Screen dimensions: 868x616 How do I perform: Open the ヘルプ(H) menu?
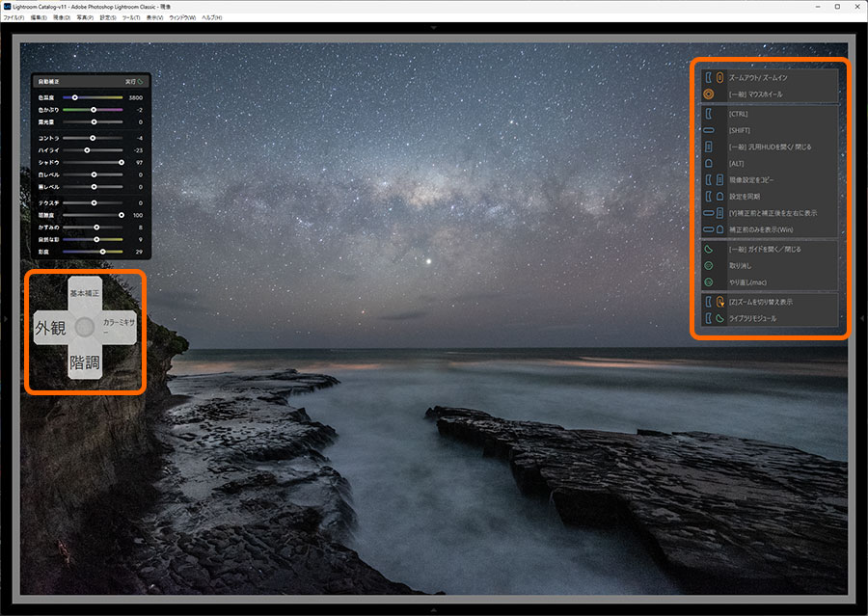click(209, 17)
